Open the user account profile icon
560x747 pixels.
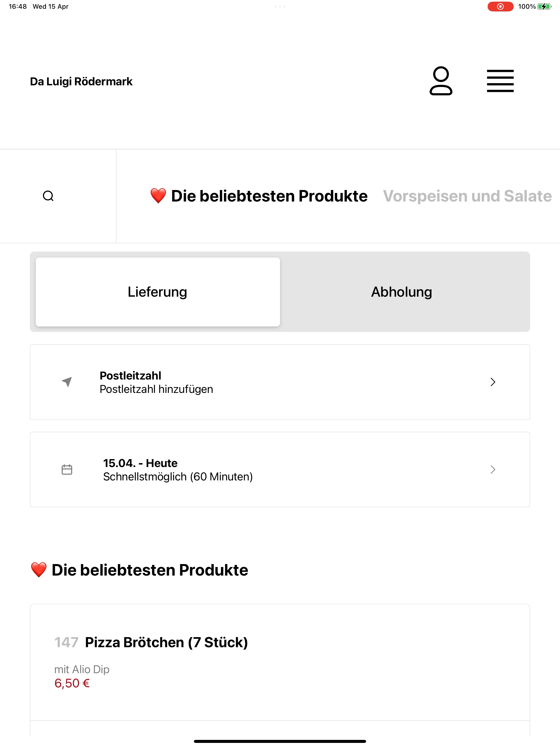(441, 81)
